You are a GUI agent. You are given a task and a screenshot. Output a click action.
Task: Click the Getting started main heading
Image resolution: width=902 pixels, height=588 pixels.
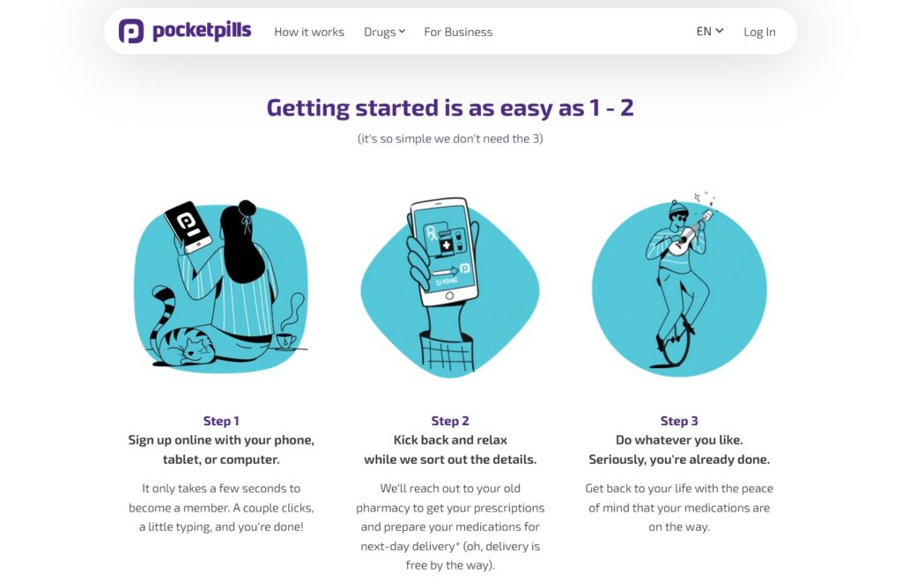point(450,108)
